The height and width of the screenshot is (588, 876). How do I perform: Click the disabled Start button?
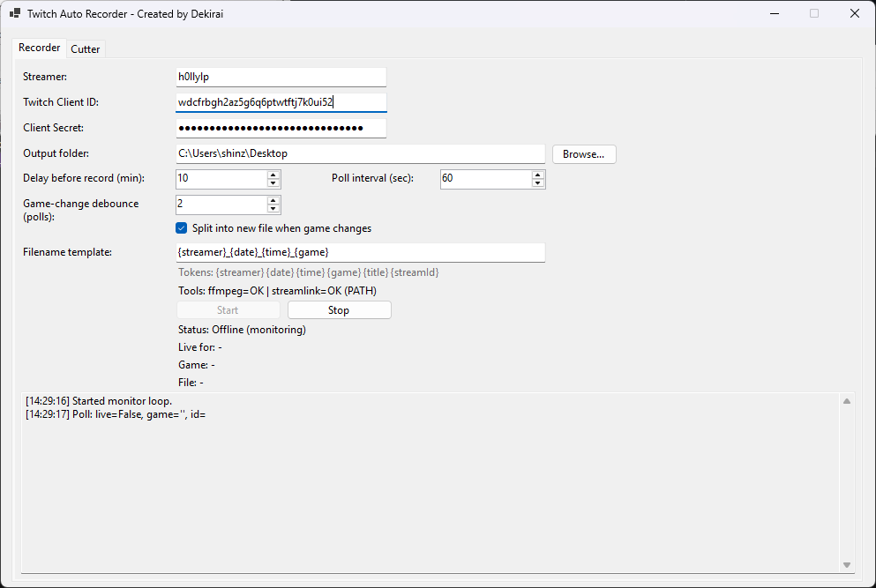(x=228, y=310)
